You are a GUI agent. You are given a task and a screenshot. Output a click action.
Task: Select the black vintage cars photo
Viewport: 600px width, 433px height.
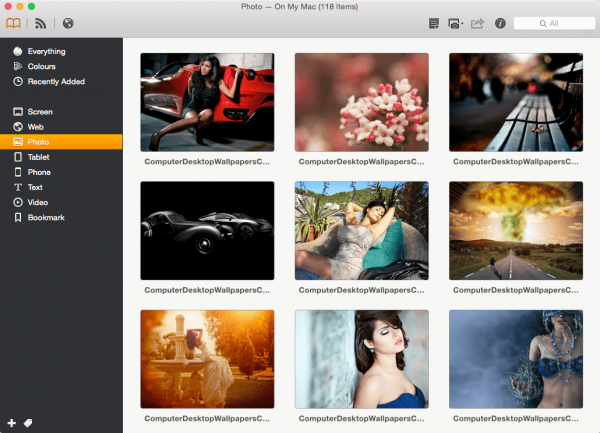point(207,231)
